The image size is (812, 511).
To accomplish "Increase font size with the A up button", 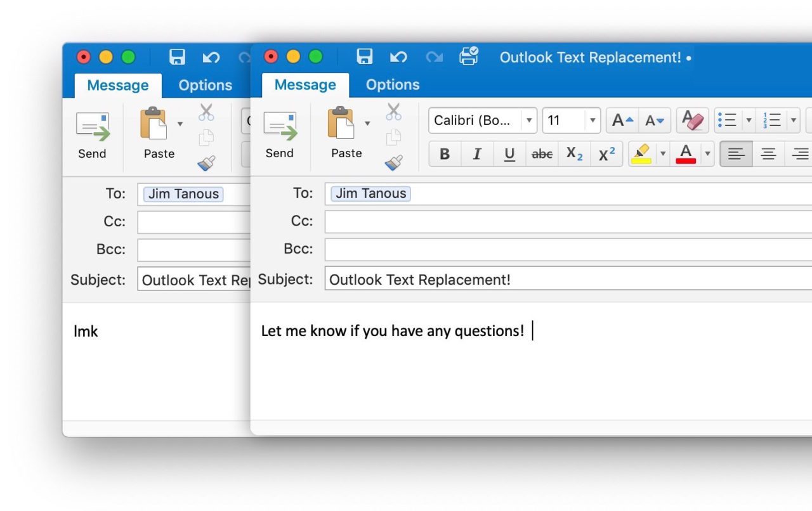I will [622, 120].
